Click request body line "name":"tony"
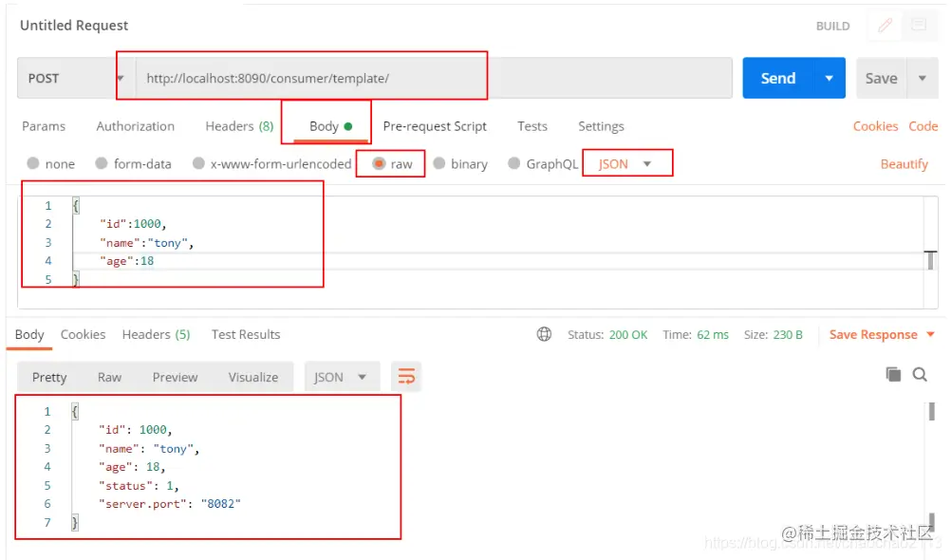951x560 pixels. (x=146, y=243)
